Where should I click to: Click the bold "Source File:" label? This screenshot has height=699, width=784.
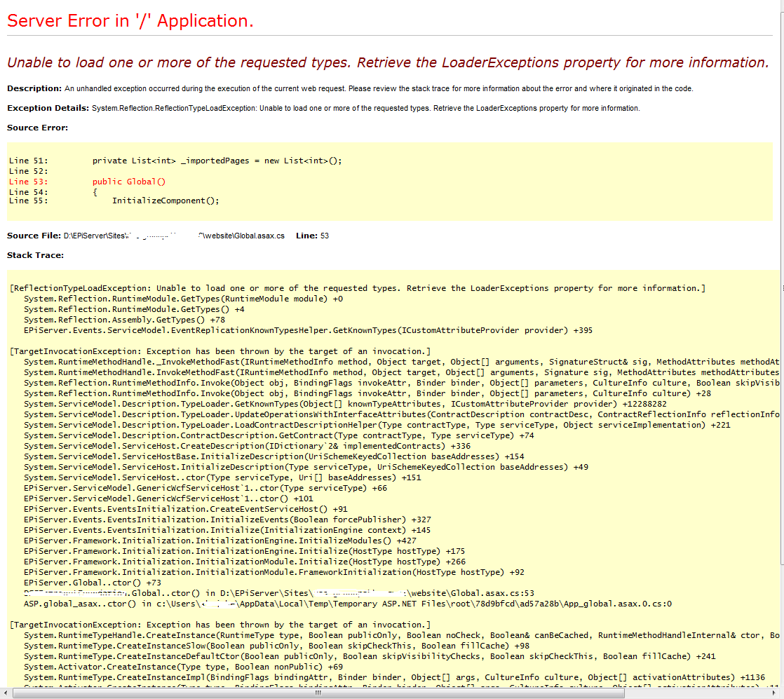tap(34, 236)
